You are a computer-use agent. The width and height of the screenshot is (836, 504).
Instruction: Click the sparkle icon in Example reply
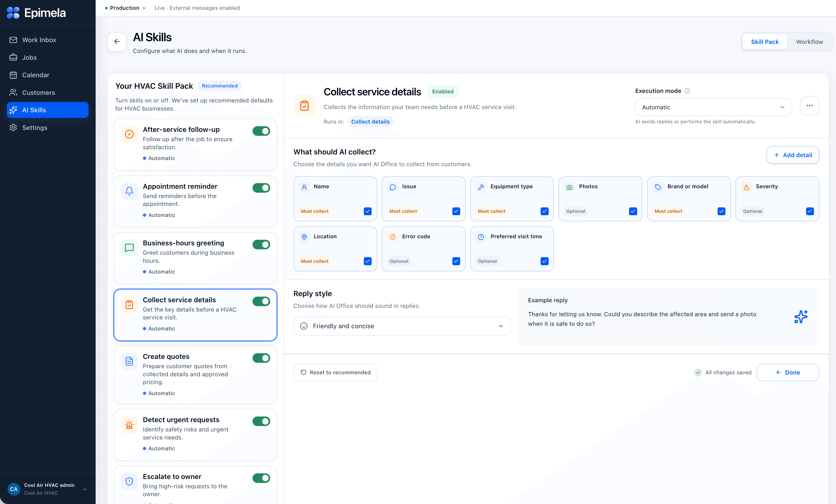coord(801,316)
